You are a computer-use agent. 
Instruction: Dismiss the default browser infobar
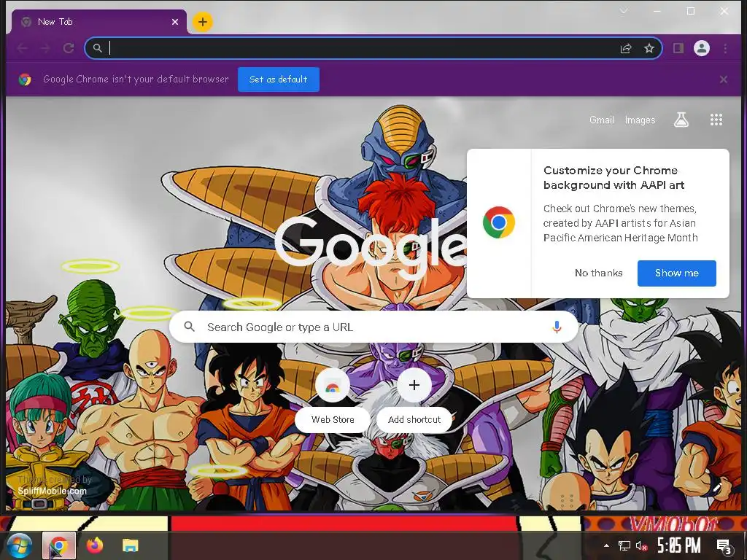(724, 79)
